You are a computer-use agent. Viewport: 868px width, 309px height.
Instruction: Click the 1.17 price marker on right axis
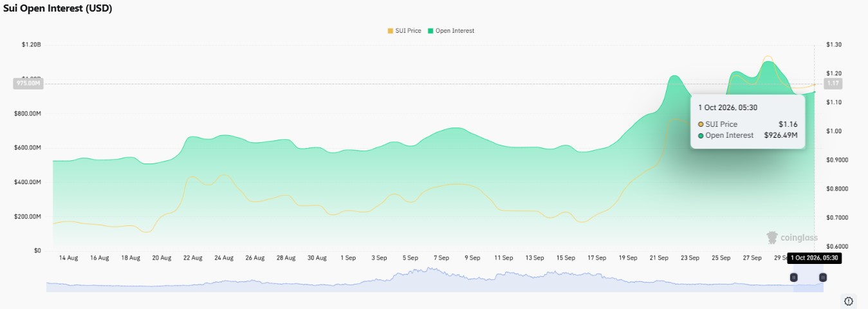click(833, 84)
